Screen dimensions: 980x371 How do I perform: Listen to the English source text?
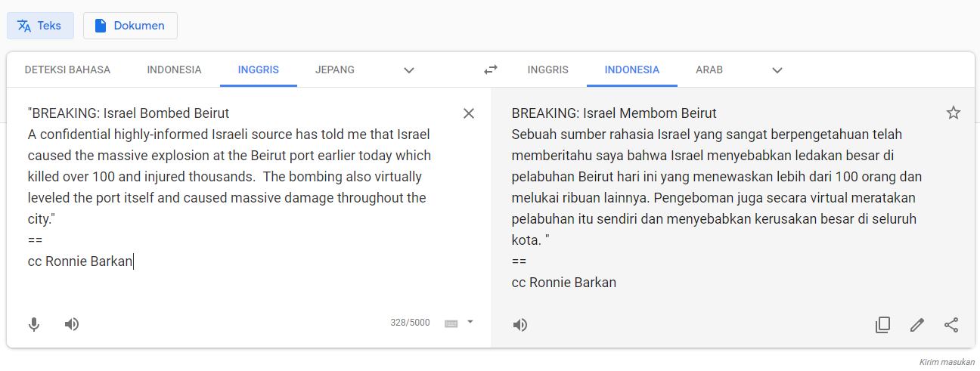(72, 324)
